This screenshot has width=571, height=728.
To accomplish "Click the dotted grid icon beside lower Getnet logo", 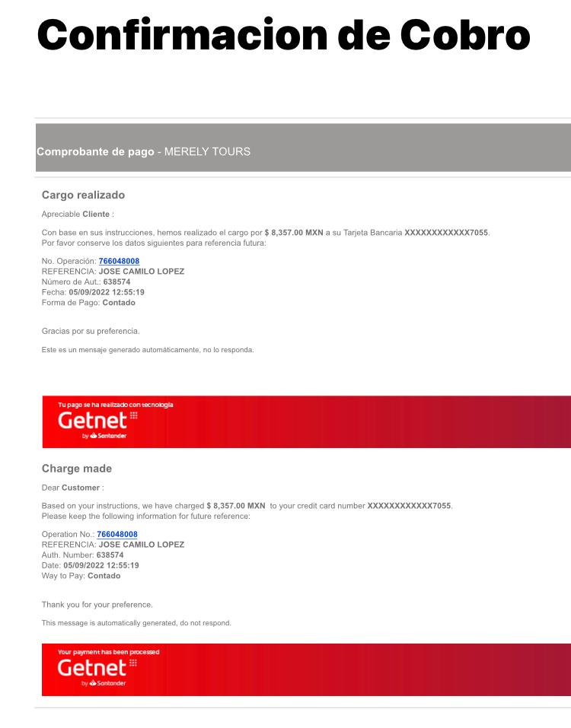I will pos(133,663).
